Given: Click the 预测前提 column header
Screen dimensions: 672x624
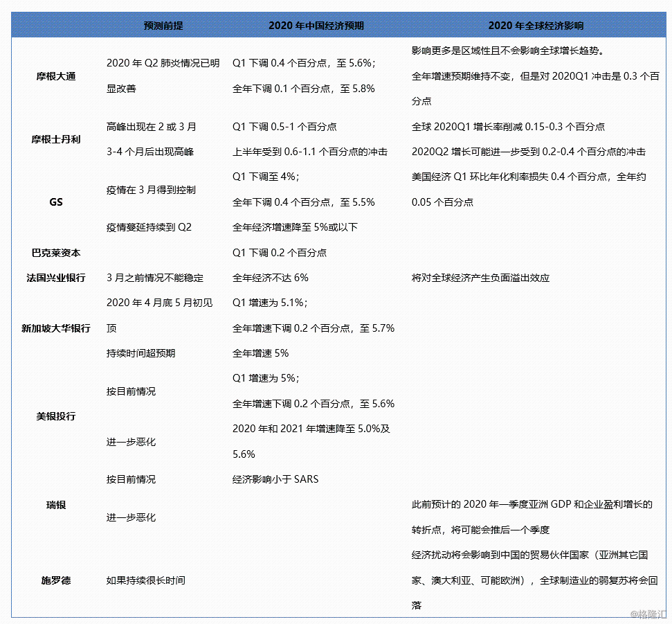Looking at the screenshot, I should [x=163, y=26].
